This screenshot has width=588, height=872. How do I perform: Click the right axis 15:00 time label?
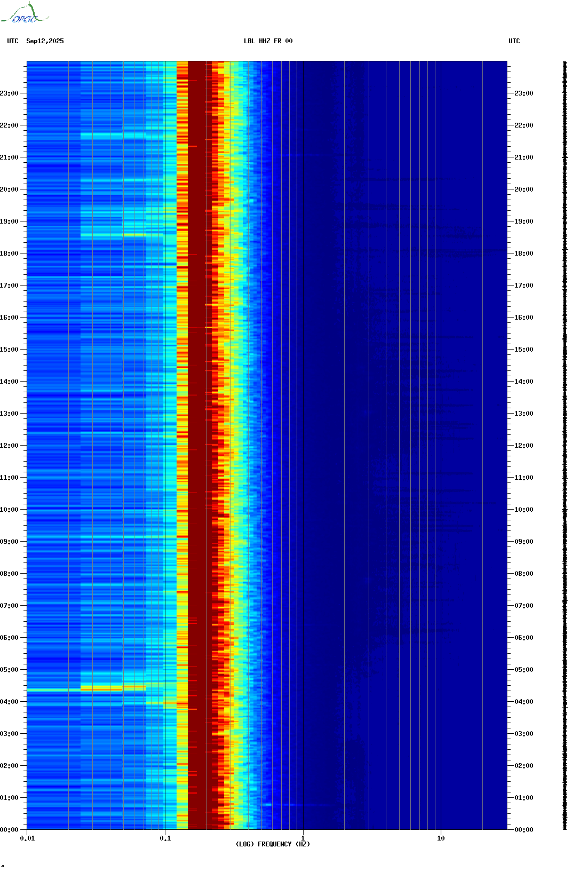click(524, 350)
